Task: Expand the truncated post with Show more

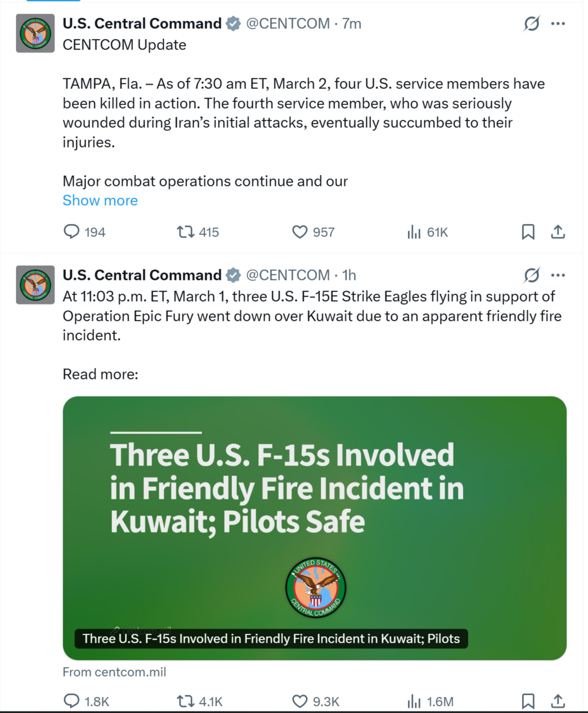Action: point(100,201)
